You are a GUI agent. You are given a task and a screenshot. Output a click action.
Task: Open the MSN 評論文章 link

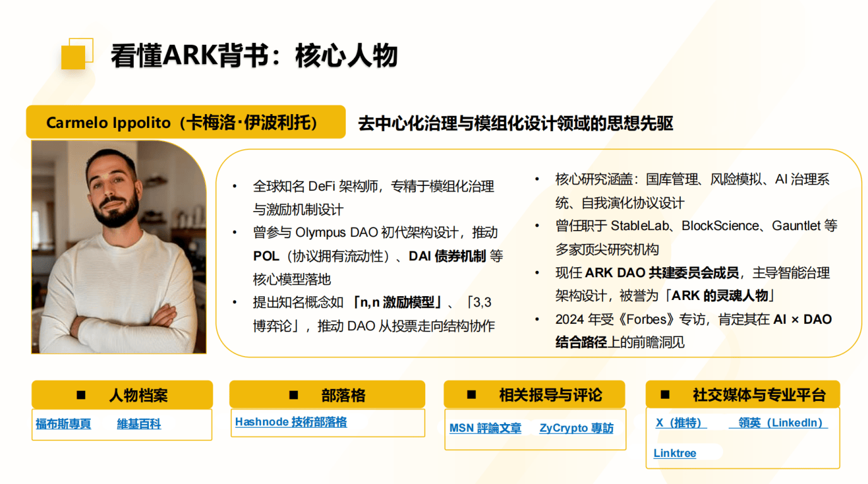[x=485, y=429]
